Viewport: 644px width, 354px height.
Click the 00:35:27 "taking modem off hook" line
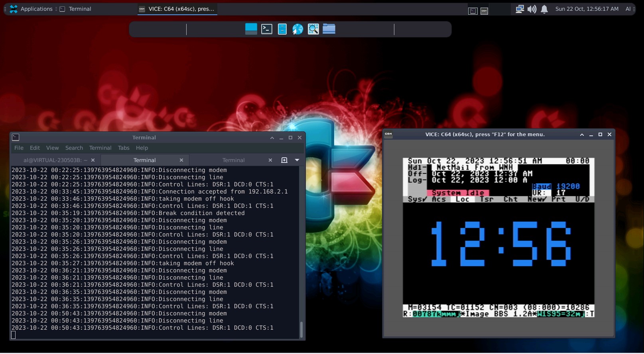click(x=122, y=263)
